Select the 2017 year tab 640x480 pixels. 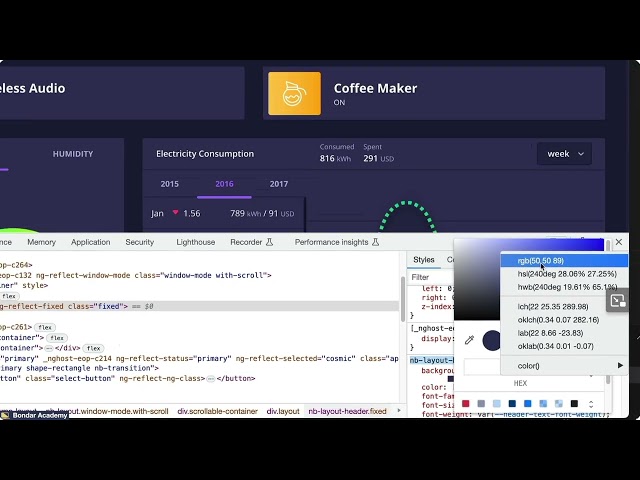(279, 184)
